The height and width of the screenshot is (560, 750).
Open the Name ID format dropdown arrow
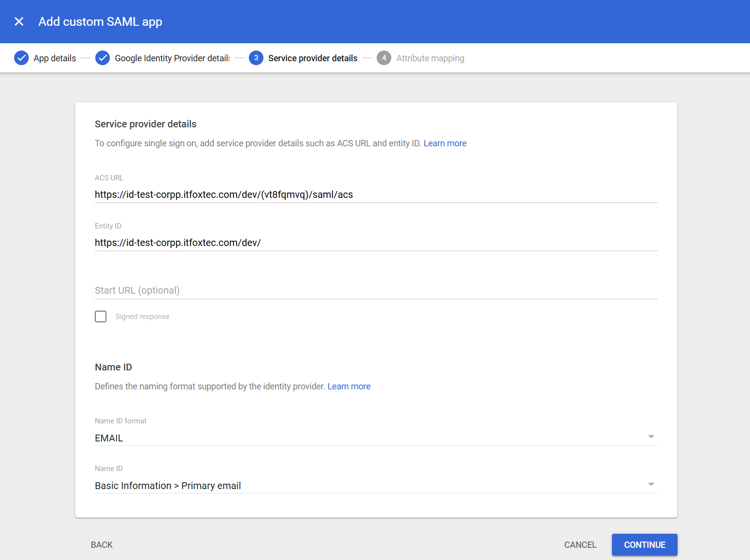click(651, 437)
